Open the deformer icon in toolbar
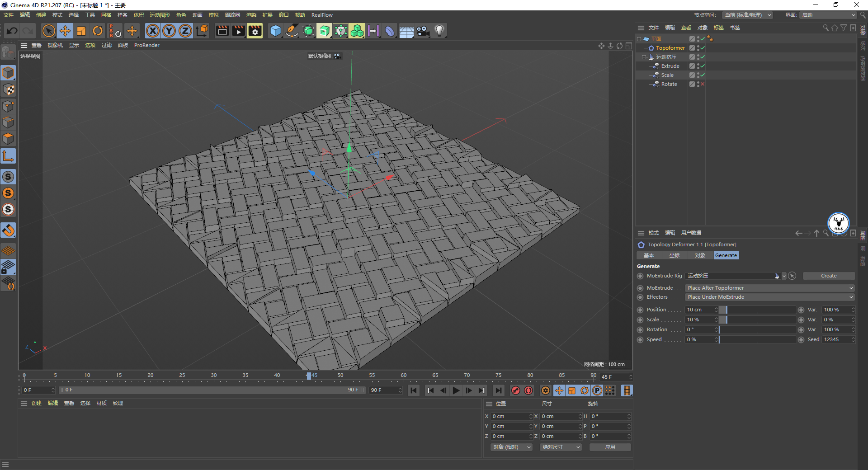Viewport: 868px width, 470px height. click(x=390, y=31)
